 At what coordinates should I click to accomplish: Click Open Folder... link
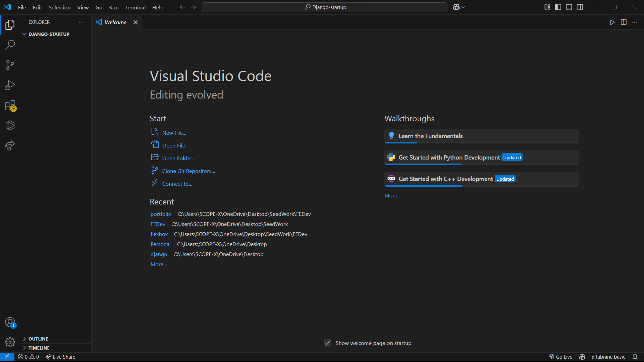(x=179, y=158)
